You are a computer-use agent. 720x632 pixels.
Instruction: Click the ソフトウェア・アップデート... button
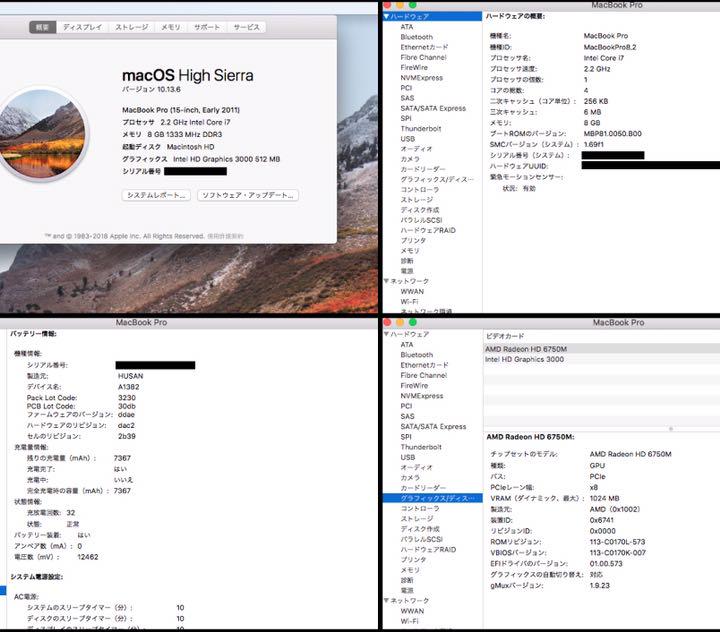pyautogui.click(x=248, y=195)
